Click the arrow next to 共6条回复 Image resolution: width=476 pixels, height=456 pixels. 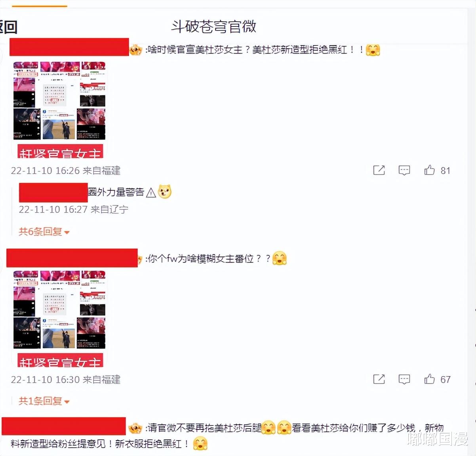(x=67, y=232)
